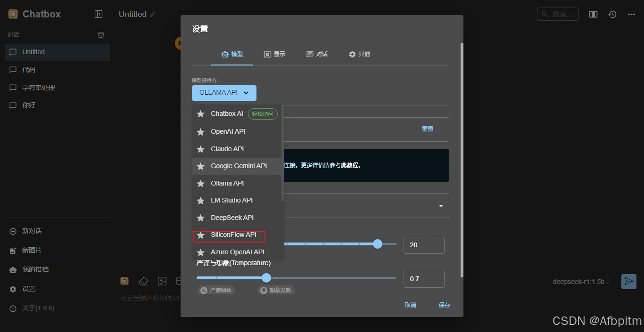
Task: Open the 你好 conversation
Action: pos(57,105)
